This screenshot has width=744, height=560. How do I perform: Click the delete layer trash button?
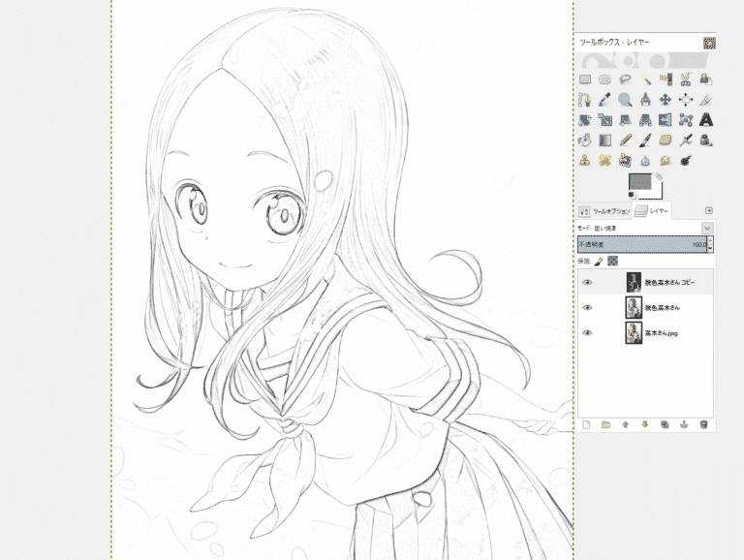(704, 424)
